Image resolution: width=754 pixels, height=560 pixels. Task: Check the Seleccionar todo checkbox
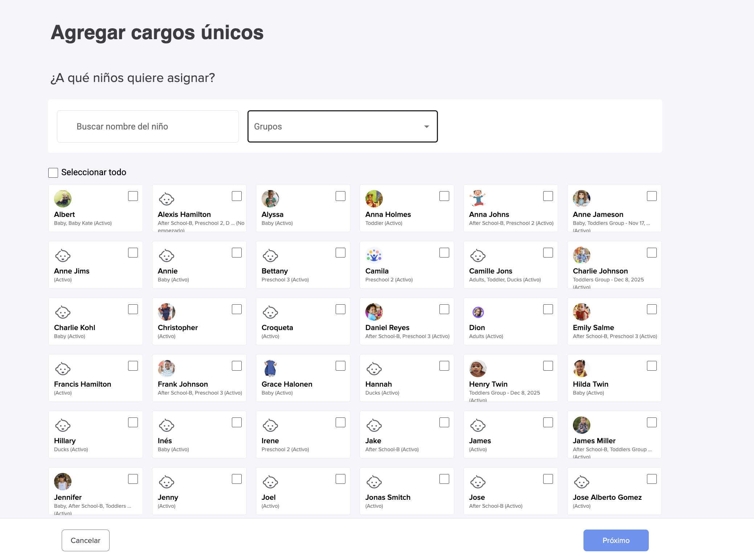tap(53, 173)
